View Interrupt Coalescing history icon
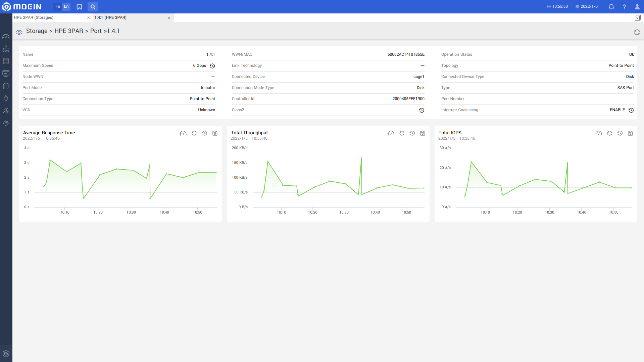 click(x=631, y=110)
